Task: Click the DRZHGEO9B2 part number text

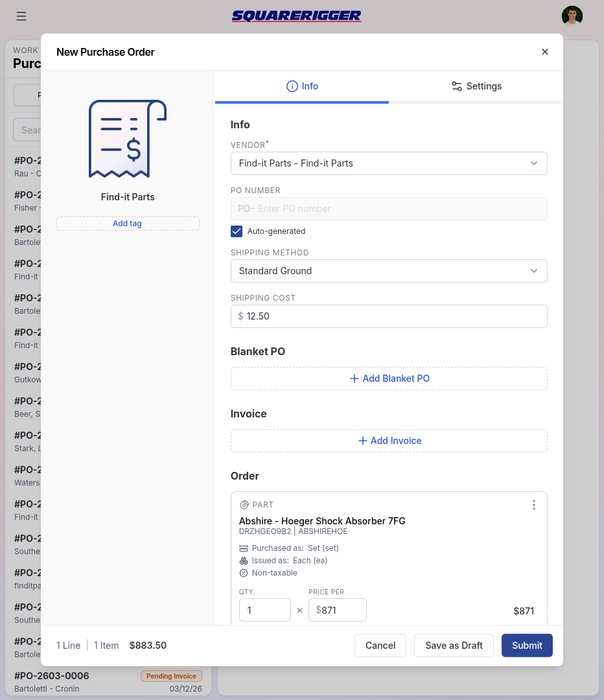Action: 264,531
